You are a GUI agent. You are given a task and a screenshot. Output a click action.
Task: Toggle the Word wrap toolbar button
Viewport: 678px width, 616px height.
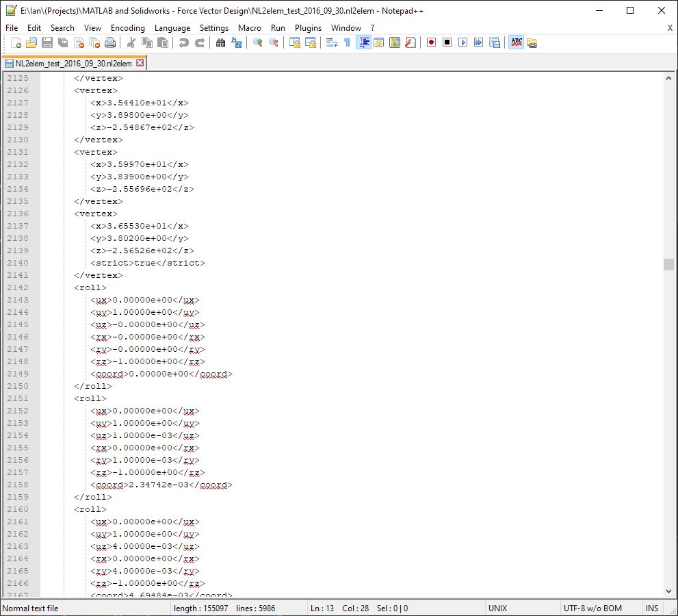tap(331, 42)
